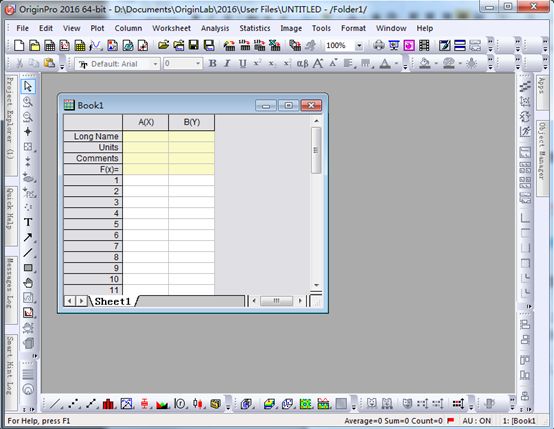554x429 pixels.
Task: Click the Units cell for column B
Action: click(191, 147)
